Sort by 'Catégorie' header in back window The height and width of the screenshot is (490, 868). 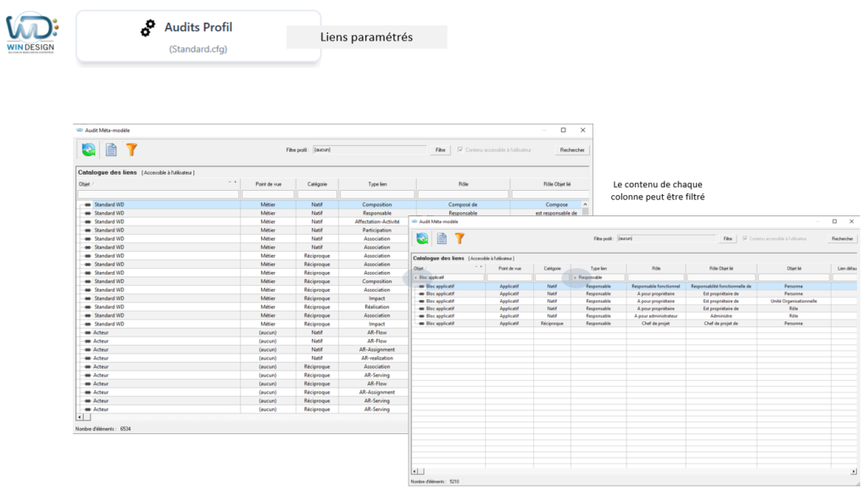click(x=317, y=184)
